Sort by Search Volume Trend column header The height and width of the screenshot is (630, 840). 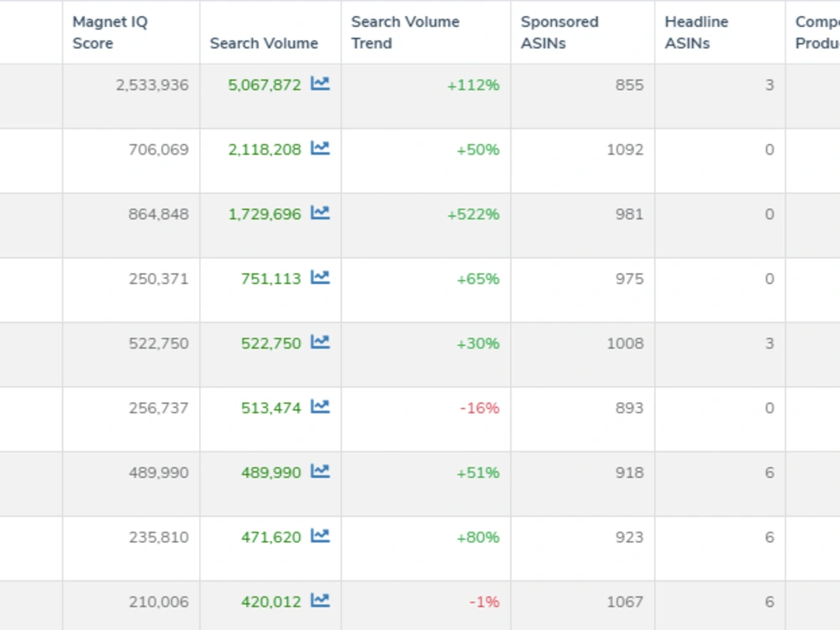[x=406, y=32]
